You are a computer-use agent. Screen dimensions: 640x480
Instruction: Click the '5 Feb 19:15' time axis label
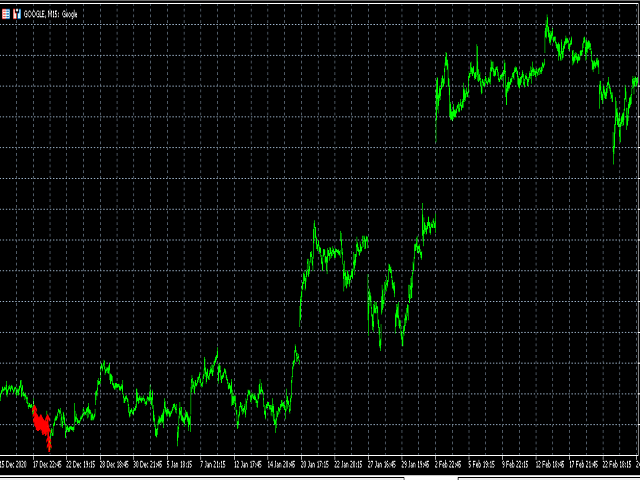tap(481, 464)
